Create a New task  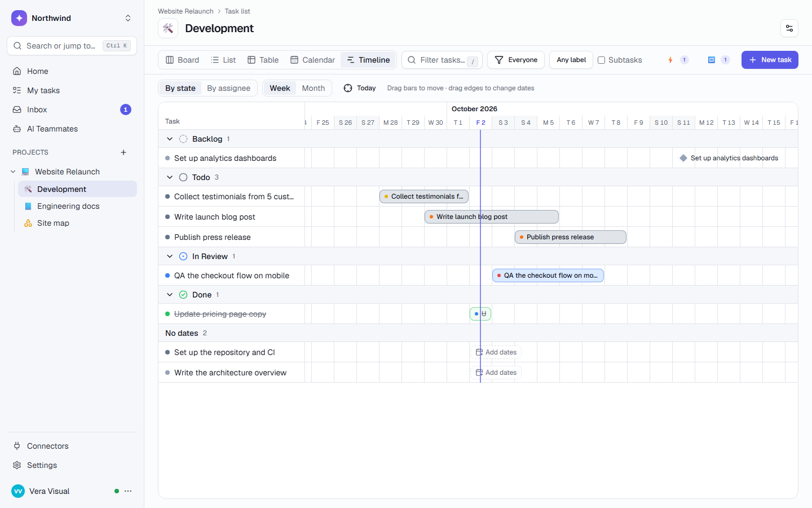click(770, 60)
